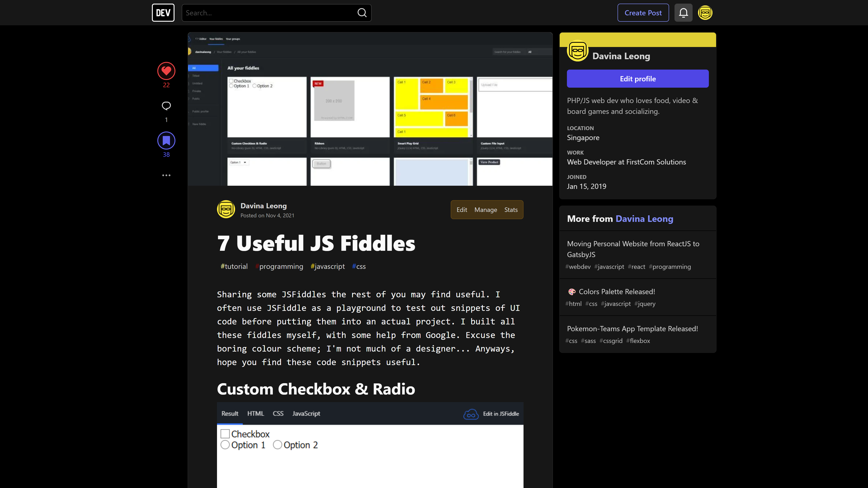The width and height of the screenshot is (868, 488).
Task: Click Manage in post actions
Action: (x=486, y=209)
